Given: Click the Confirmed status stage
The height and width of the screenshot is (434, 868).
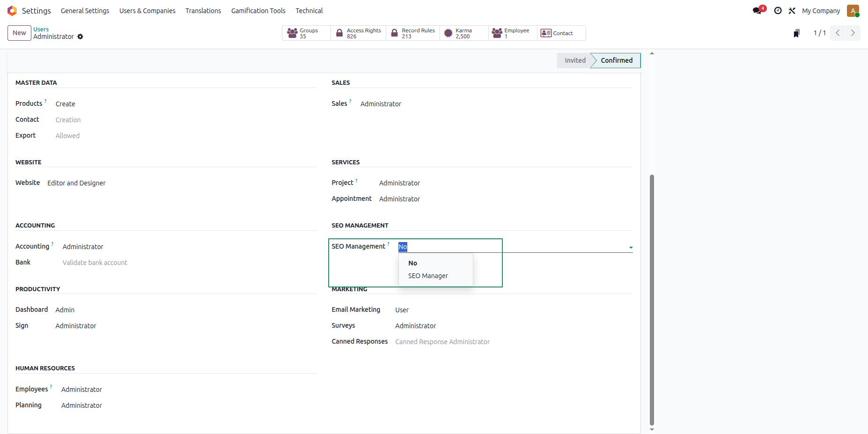Looking at the screenshot, I should pyautogui.click(x=616, y=60).
